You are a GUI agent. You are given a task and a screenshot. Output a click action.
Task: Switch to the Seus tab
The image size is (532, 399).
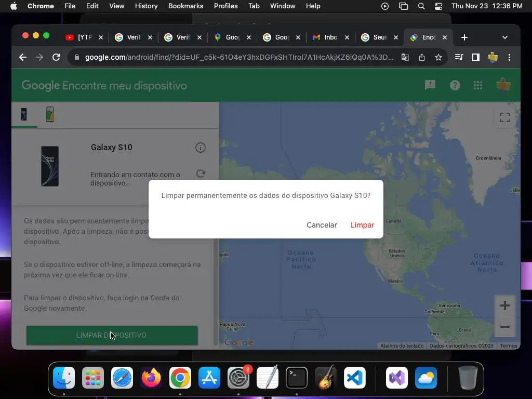click(379, 37)
